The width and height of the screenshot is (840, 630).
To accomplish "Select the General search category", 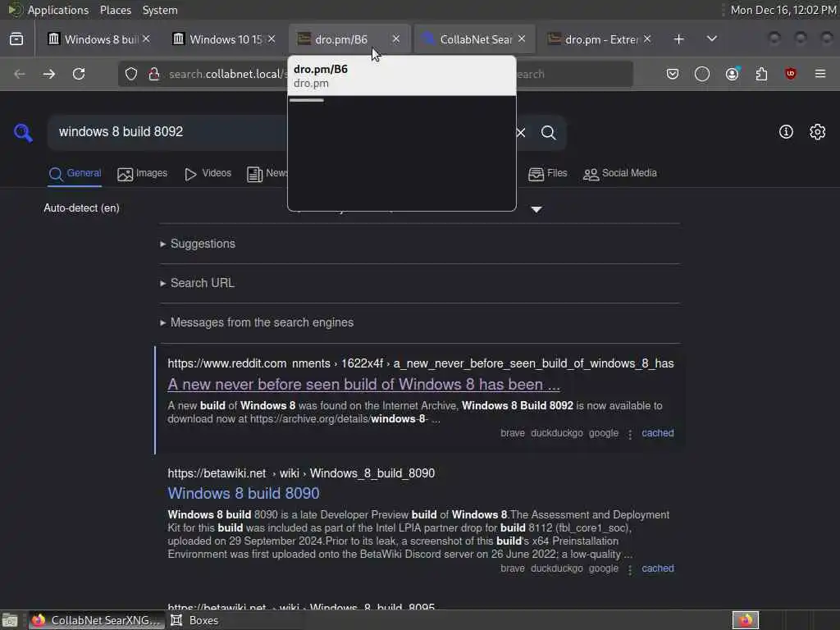I will click(x=75, y=174).
